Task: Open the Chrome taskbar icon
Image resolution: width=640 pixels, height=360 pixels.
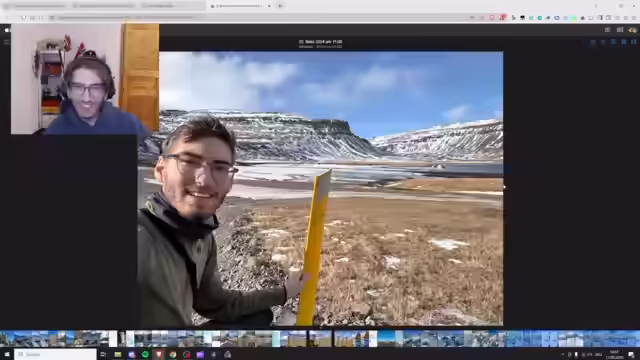Action: click(173, 355)
